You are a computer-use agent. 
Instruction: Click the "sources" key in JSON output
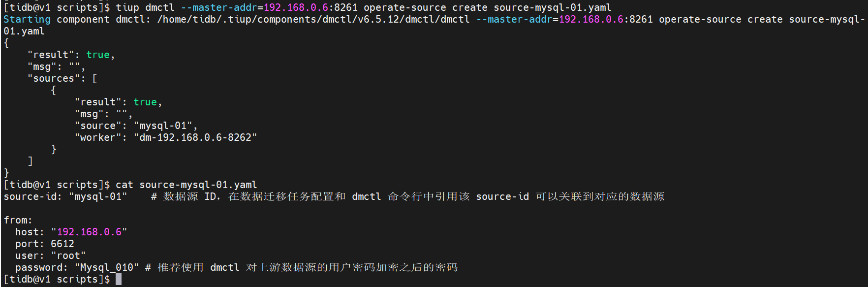click(x=54, y=78)
